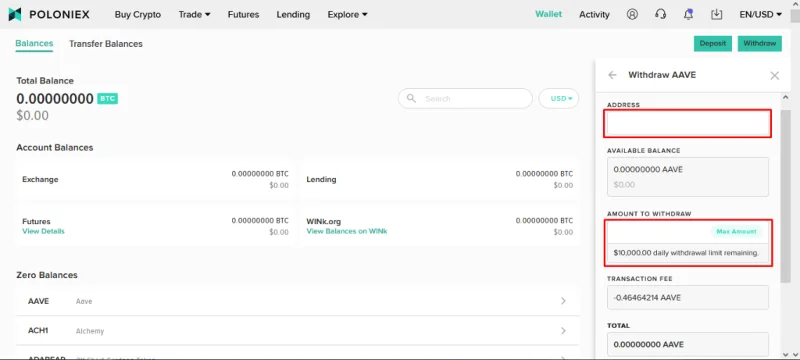Click the Max Amount button

[x=736, y=232]
